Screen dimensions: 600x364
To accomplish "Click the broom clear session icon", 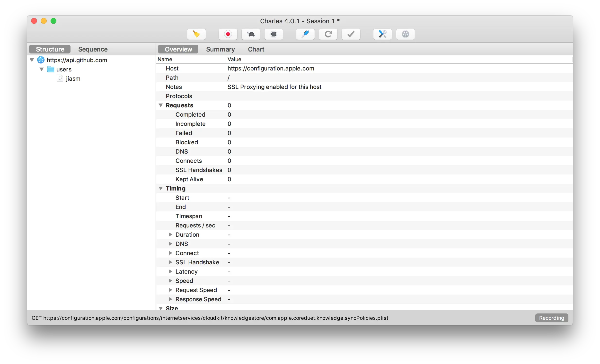I will [196, 34].
